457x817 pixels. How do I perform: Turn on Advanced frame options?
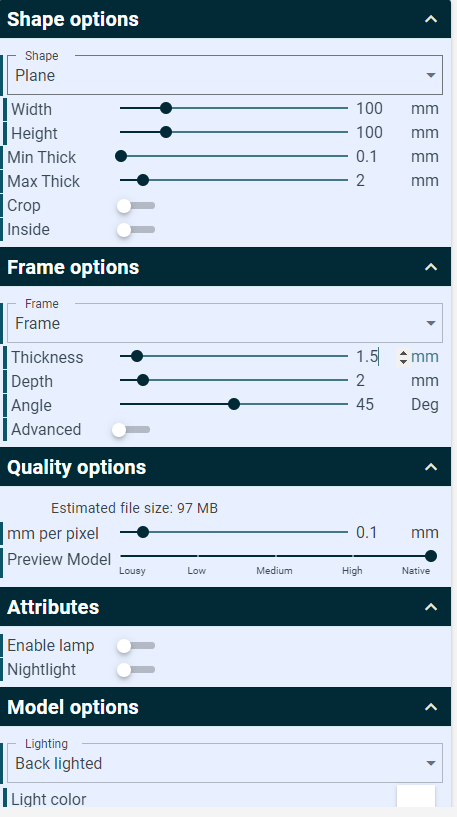131,430
